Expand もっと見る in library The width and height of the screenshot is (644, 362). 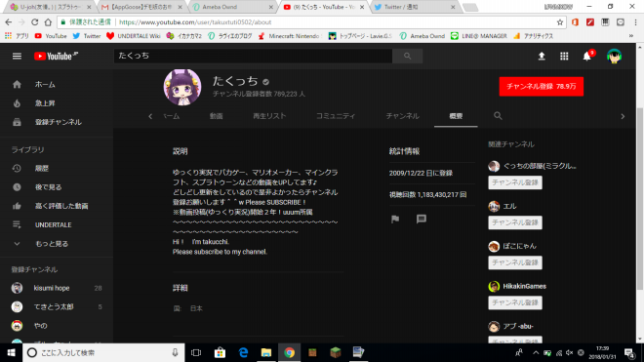click(57, 244)
